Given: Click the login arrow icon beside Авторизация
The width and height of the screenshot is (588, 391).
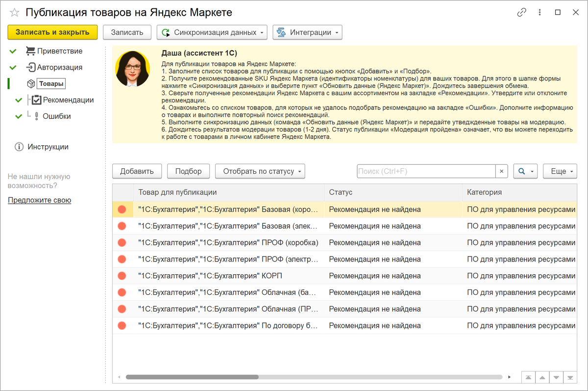Looking at the screenshot, I should [30, 67].
